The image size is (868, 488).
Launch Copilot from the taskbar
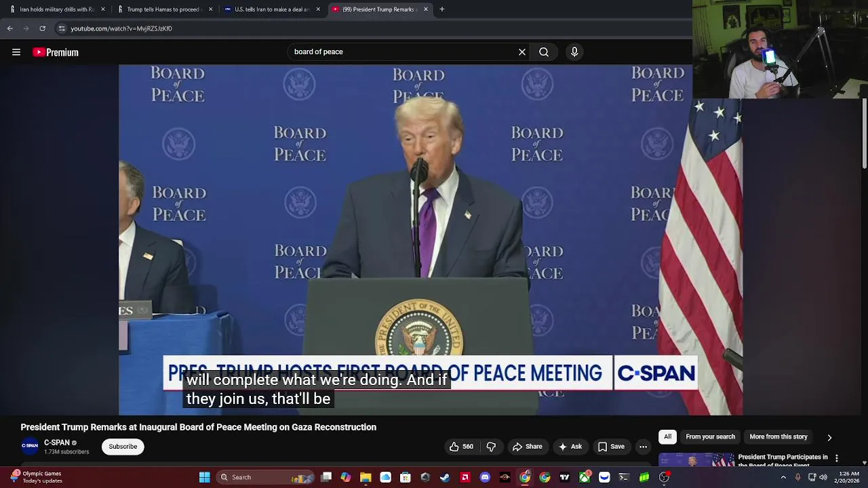[346, 477]
